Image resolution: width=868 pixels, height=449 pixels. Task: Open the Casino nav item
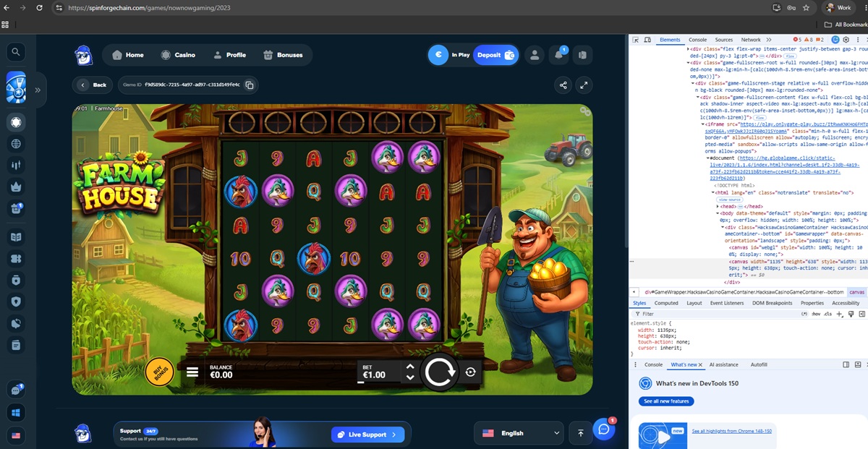pyautogui.click(x=178, y=55)
